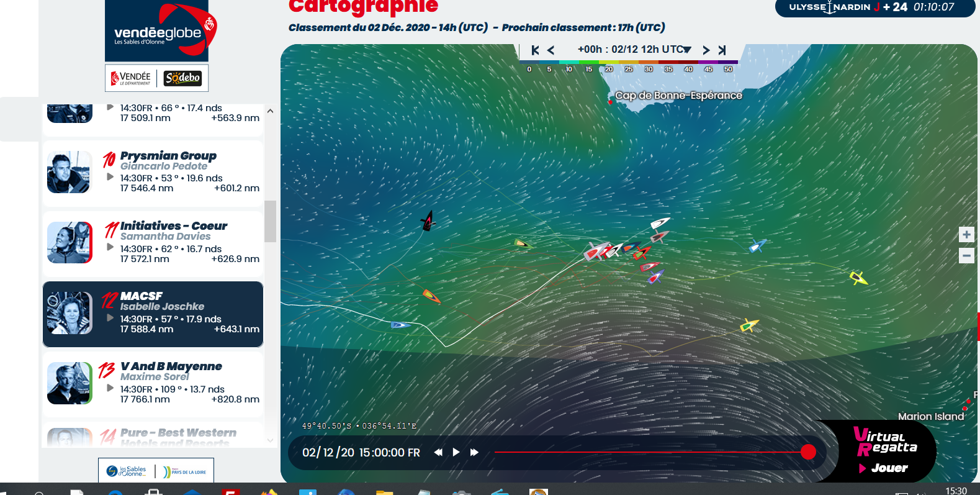Fast forward the race playback
Image resolution: width=980 pixels, height=495 pixels.
[x=474, y=452]
